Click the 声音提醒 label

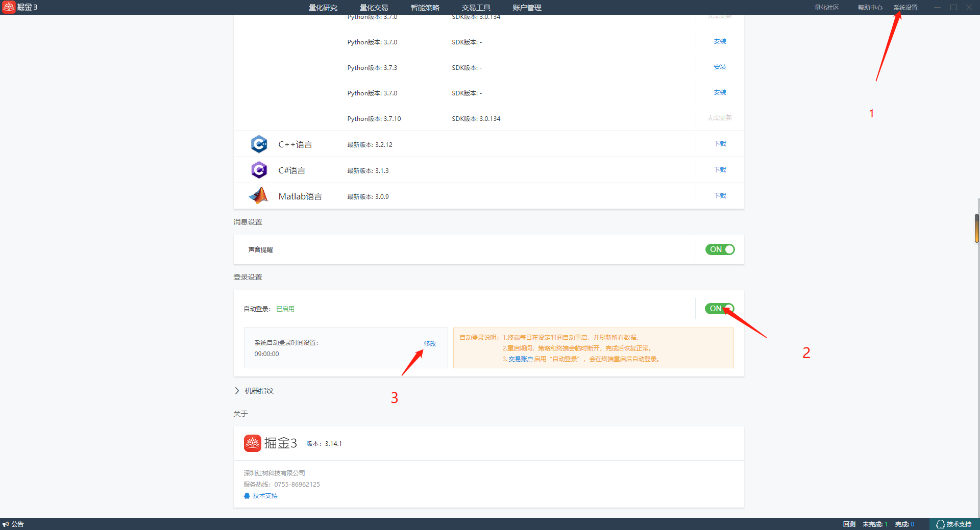click(260, 250)
